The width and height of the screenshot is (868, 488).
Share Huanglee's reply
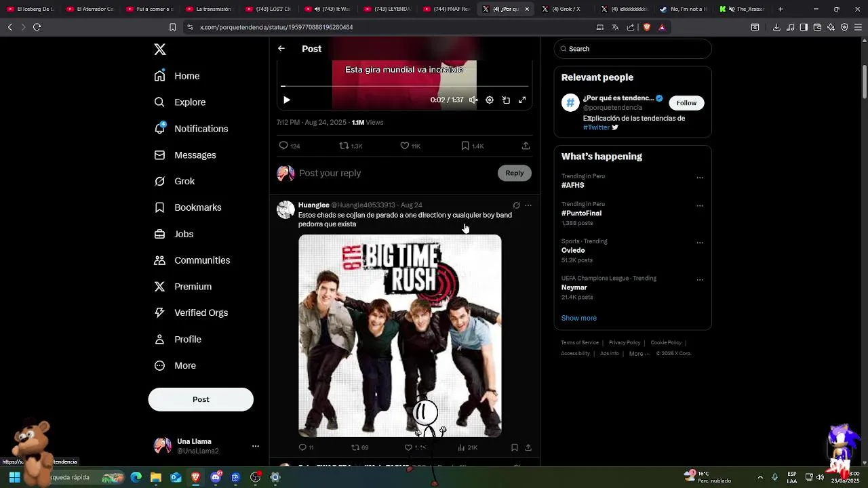pyautogui.click(x=528, y=447)
